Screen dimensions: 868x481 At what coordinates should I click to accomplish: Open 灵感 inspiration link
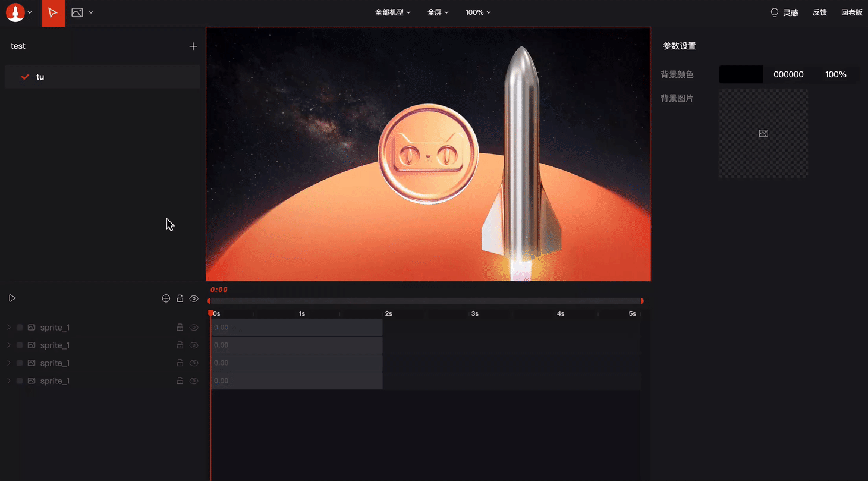click(x=790, y=12)
